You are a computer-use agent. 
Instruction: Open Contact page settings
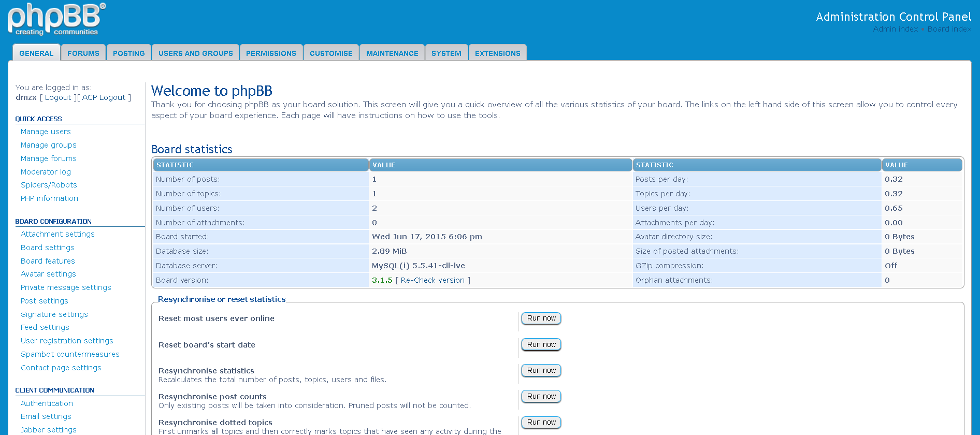(61, 368)
